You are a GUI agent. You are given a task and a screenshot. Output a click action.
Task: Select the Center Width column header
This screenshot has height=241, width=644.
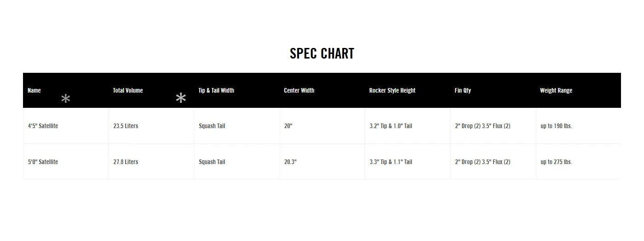tap(299, 90)
